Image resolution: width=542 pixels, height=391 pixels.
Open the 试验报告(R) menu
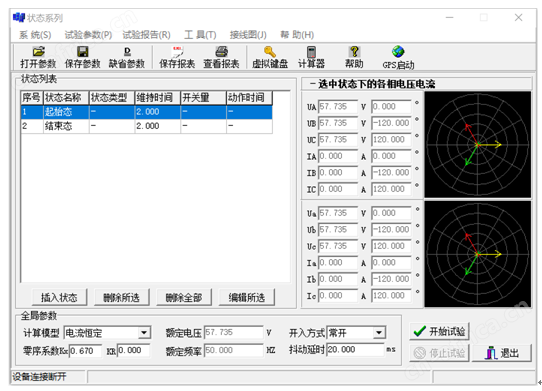tap(147, 35)
